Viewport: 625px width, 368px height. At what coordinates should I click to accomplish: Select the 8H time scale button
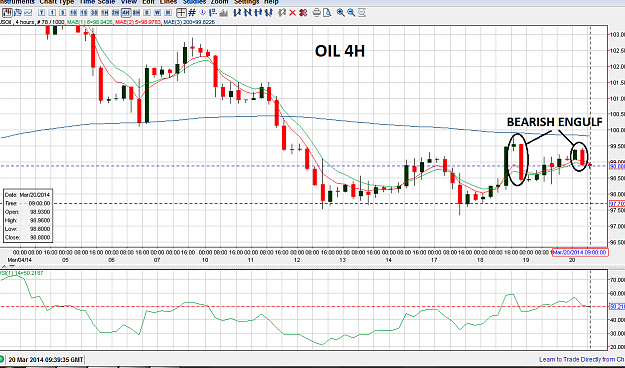pos(136,13)
